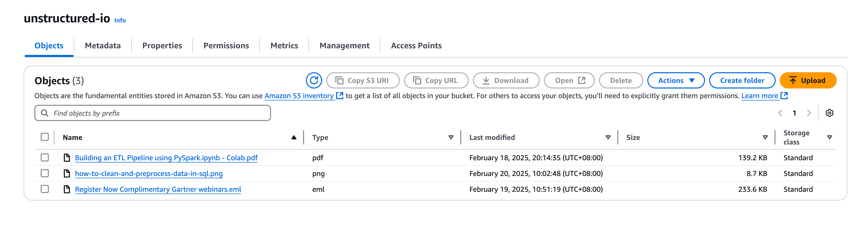Click the refresh objects icon
This screenshot has height=235, width=868.
[x=313, y=80]
